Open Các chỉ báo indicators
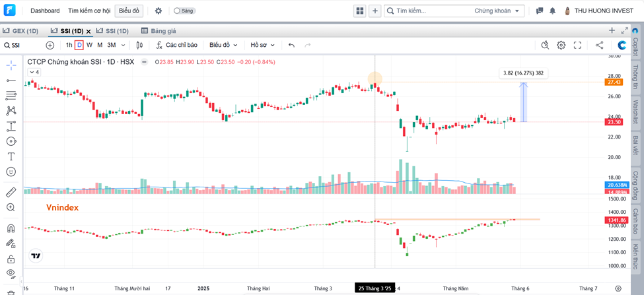 tap(176, 45)
